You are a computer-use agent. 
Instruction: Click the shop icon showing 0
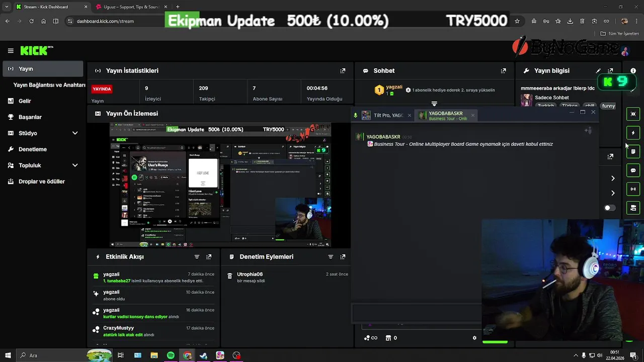pyautogui.click(x=391, y=338)
